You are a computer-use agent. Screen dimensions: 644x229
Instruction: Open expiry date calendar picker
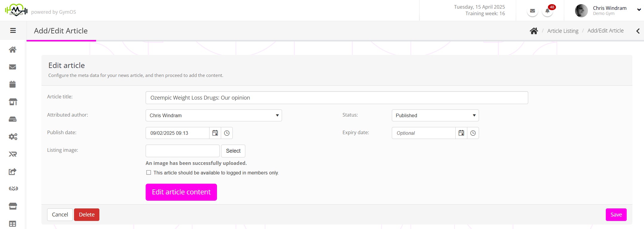(x=461, y=133)
